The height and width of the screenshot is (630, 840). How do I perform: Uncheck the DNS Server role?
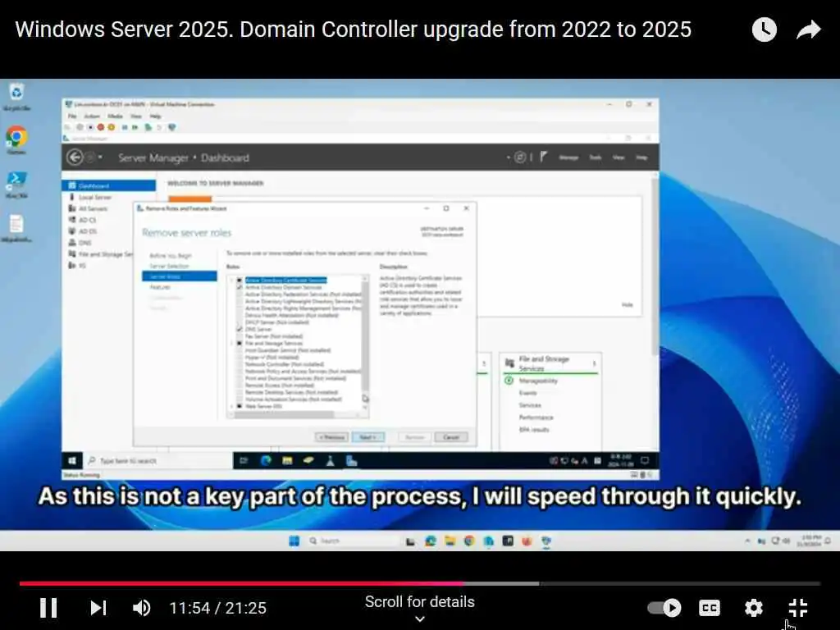click(x=240, y=329)
